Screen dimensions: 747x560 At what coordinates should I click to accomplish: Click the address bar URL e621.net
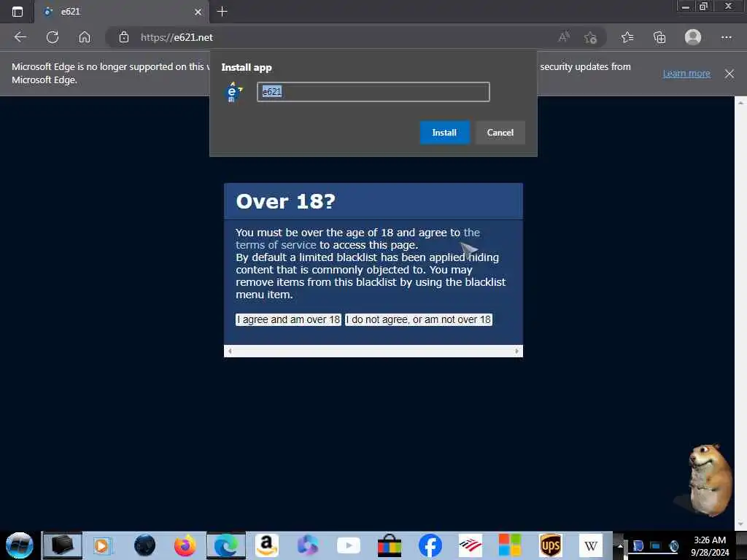(177, 37)
